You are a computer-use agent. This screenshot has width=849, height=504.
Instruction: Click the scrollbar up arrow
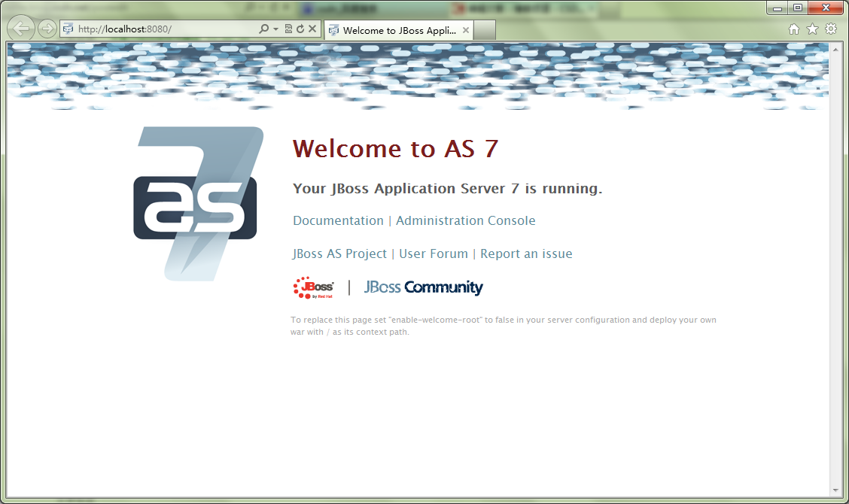tap(836, 49)
